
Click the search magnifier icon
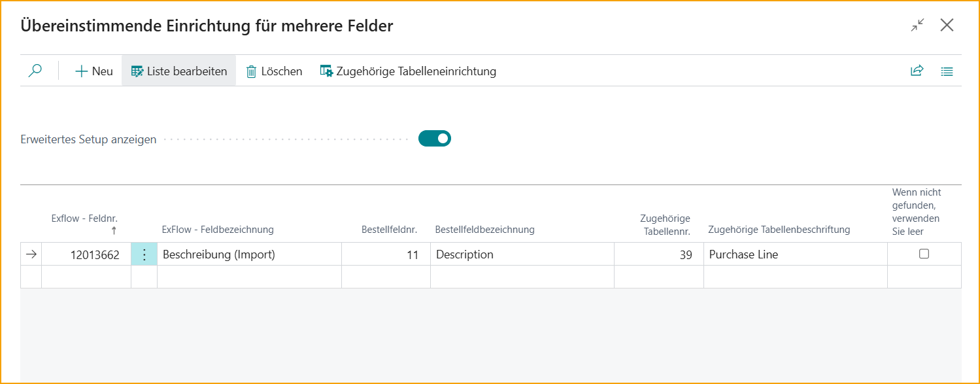point(35,71)
